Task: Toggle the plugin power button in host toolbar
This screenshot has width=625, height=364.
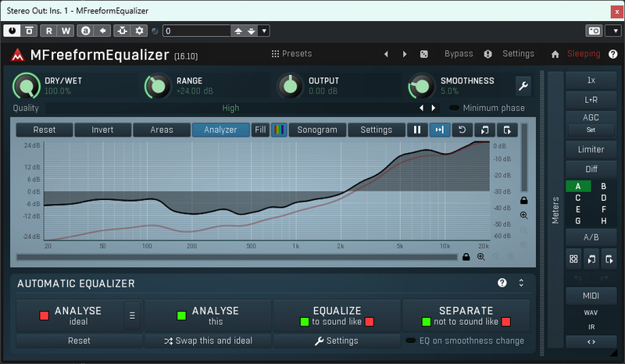Action: click(12, 30)
